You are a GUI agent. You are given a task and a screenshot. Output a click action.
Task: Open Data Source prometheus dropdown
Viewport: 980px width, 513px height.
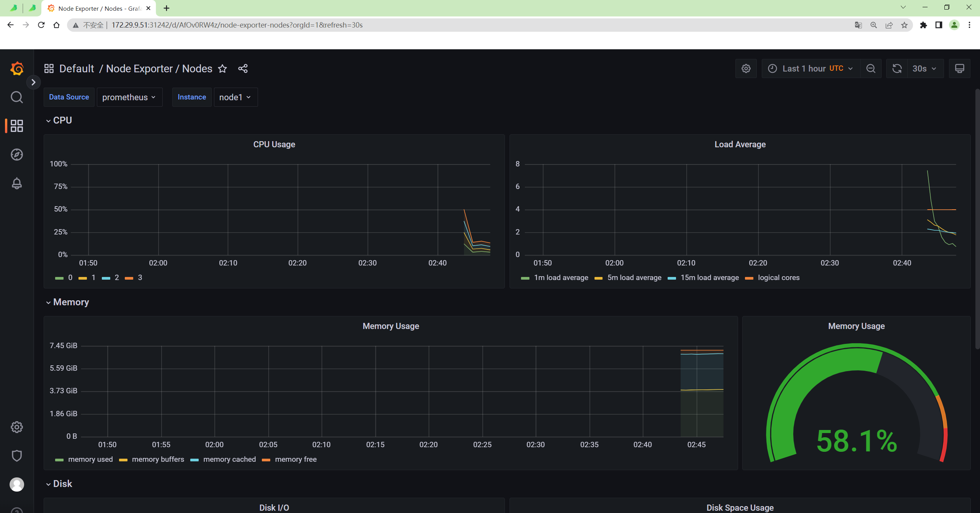(x=129, y=97)
